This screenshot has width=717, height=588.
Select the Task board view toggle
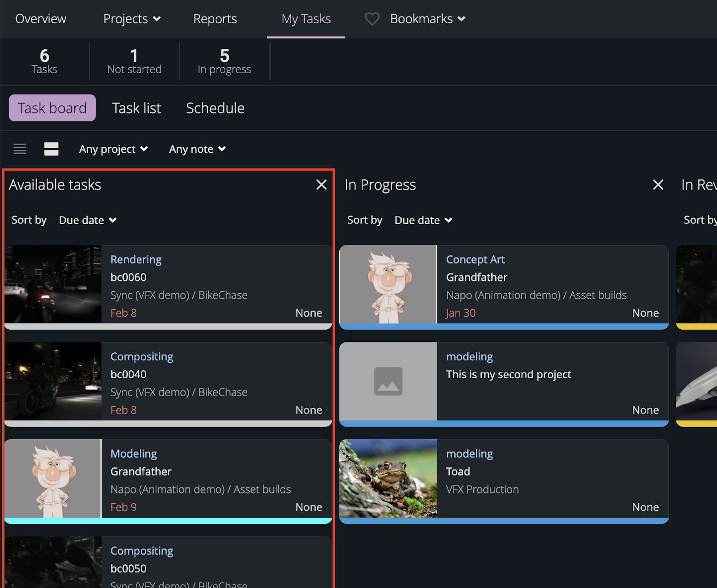[x=52, y=108]
